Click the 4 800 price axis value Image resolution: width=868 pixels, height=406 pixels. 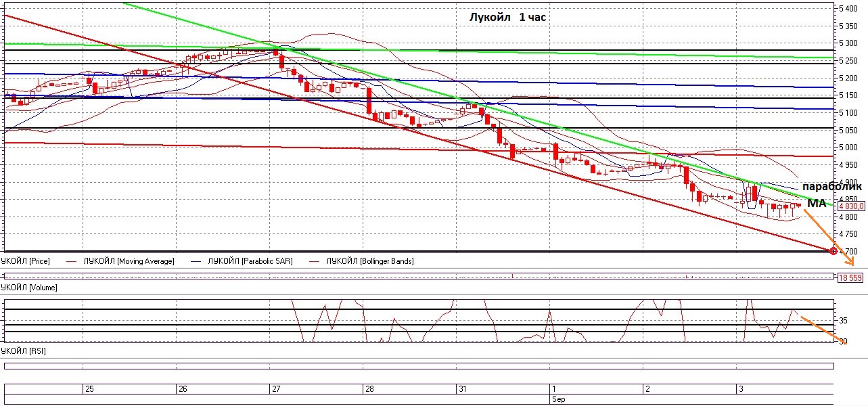(x=850, y=217)
